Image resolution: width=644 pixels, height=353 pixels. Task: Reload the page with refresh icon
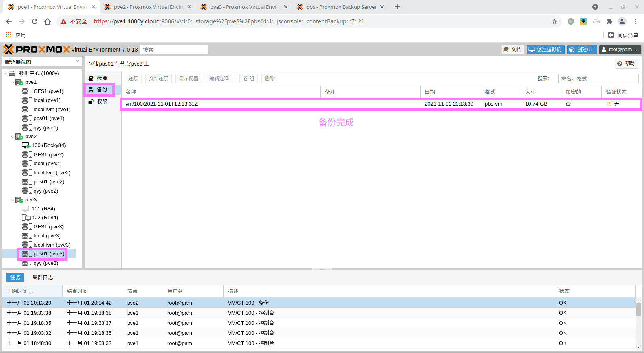click(x=35, y=21)
